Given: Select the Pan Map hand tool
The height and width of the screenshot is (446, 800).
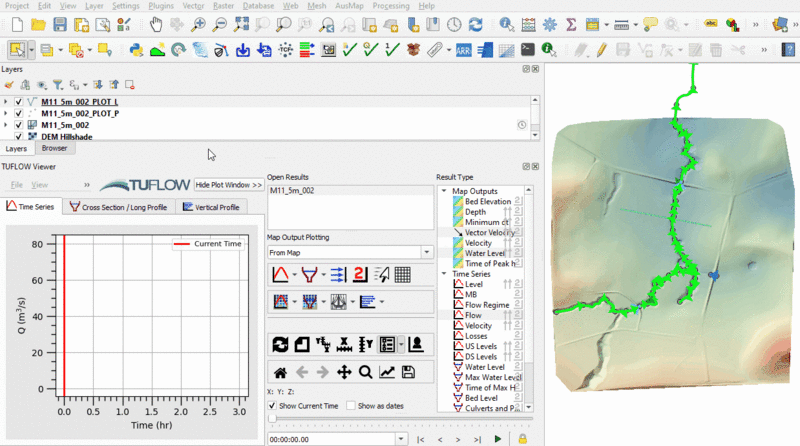Looking at the screenshot, I should point(157,24).
